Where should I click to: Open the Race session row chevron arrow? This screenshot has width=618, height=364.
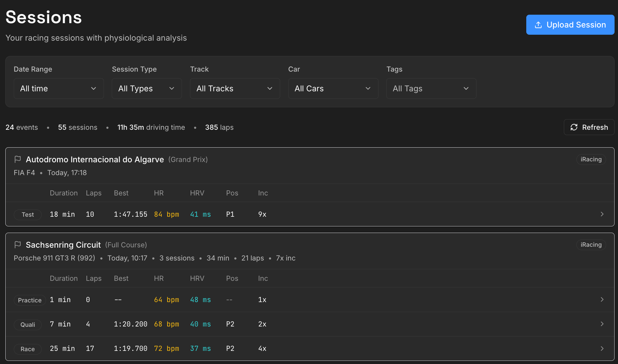[x=602, y=348]
